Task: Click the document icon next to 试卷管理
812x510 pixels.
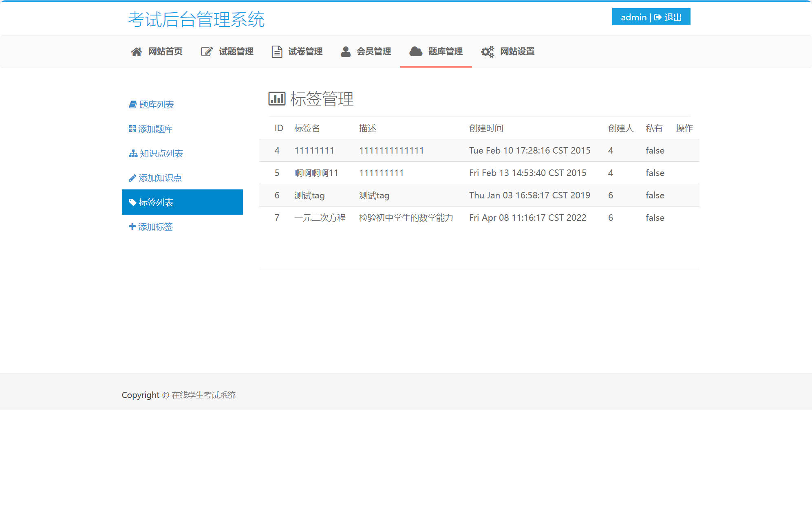Action: click(x=276, y=51)
